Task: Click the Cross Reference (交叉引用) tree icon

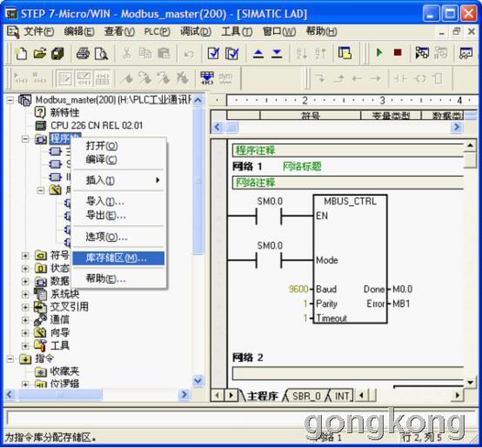Action: coord(40,307)
